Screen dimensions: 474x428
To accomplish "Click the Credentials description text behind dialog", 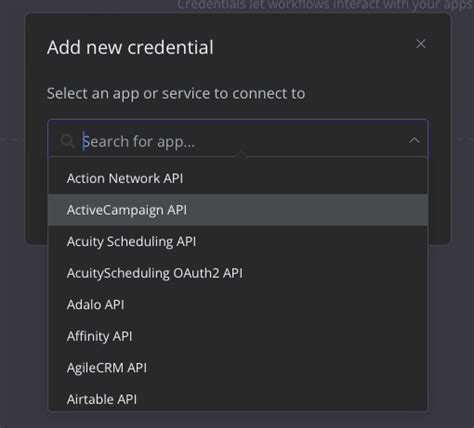I will tap(325, 5).
